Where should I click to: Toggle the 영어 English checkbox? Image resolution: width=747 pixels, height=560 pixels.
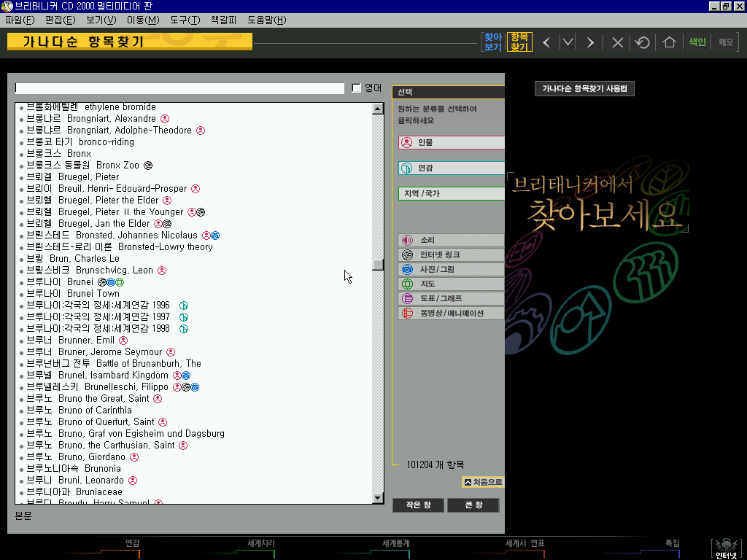tap(356, 88)
